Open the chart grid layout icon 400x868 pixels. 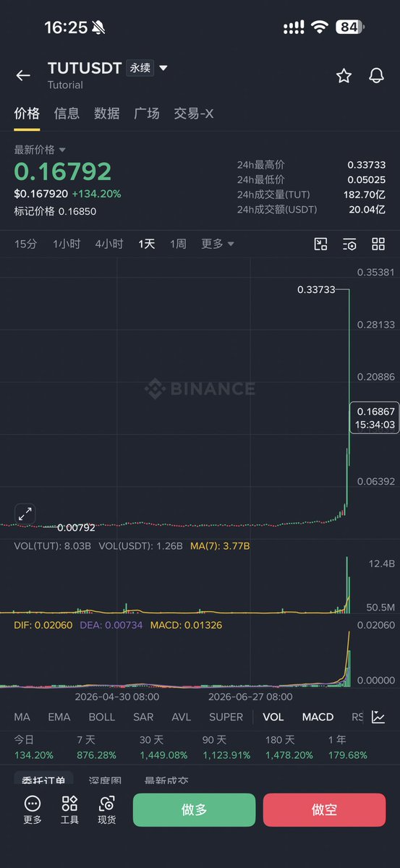coord(378,244)
